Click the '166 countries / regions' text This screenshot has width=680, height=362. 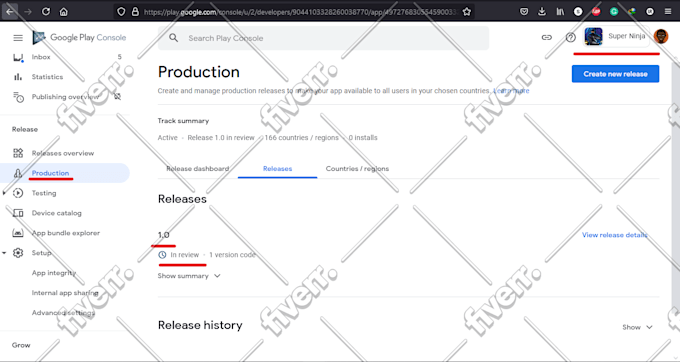pyautogui.click(x=301, y=137)
